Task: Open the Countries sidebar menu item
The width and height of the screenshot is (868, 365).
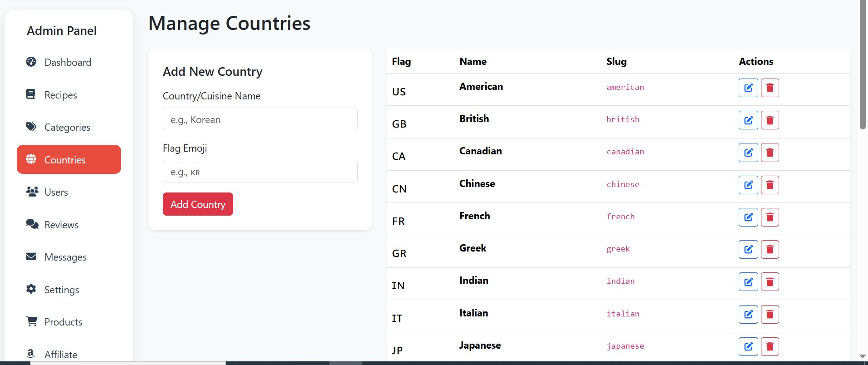Action: coord(69,159)
